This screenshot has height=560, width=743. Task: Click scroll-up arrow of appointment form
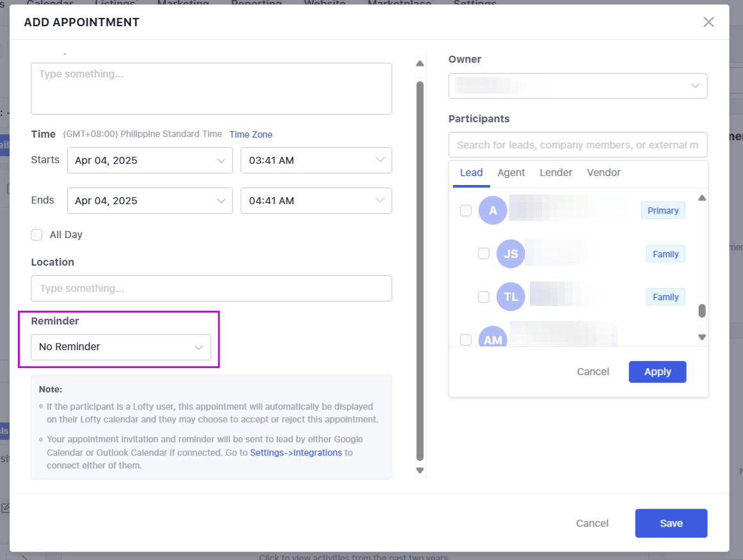click(x=420, y=63)
